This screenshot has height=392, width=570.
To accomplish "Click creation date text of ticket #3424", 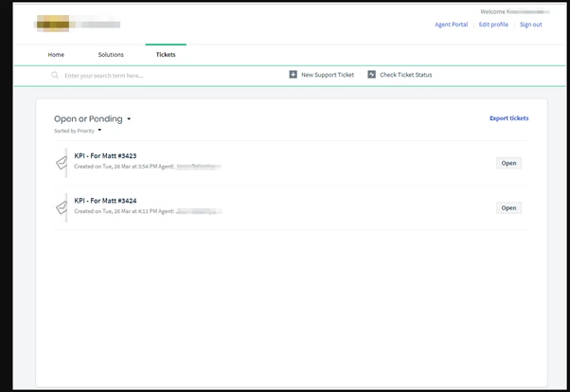I will coord(116,211).
